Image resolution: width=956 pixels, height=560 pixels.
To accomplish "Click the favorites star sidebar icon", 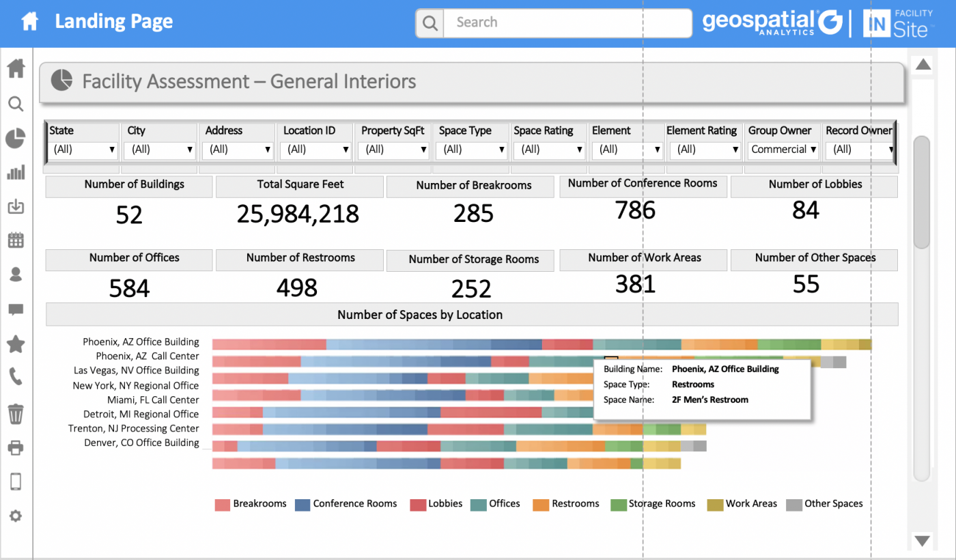I will [16, 344].
